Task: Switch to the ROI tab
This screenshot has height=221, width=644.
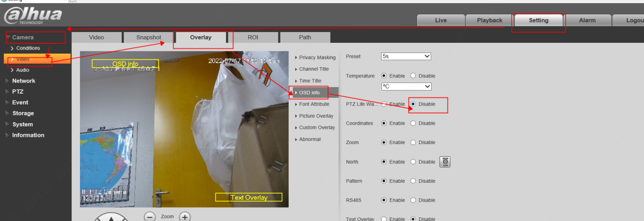Action: (x=253, y=37)
